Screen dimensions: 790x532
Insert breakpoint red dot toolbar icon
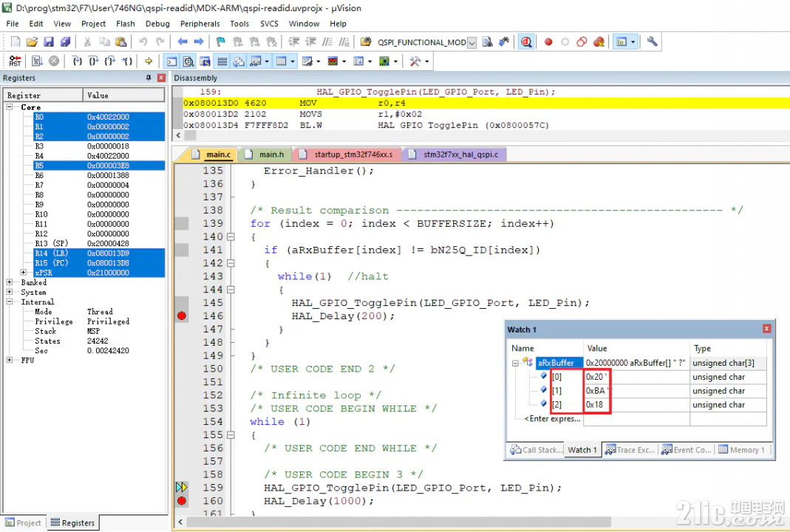(548, 42)
